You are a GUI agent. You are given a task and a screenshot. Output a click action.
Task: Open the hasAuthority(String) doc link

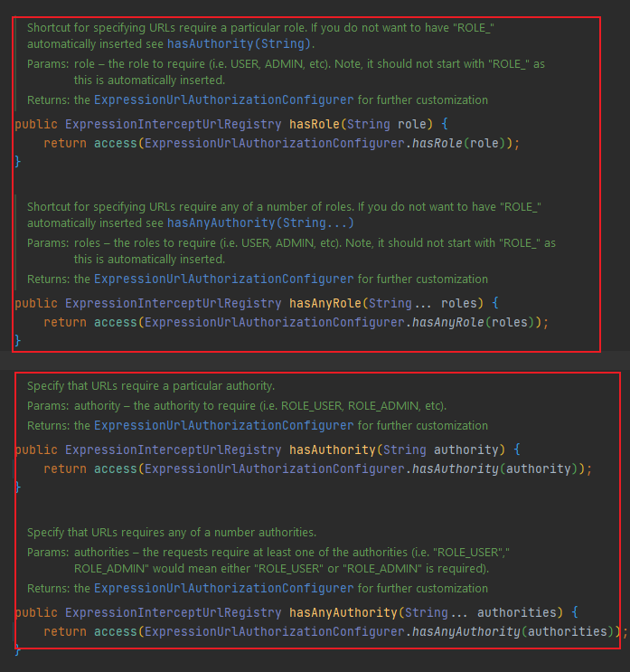pyautogui.click(x=239, y=44)
